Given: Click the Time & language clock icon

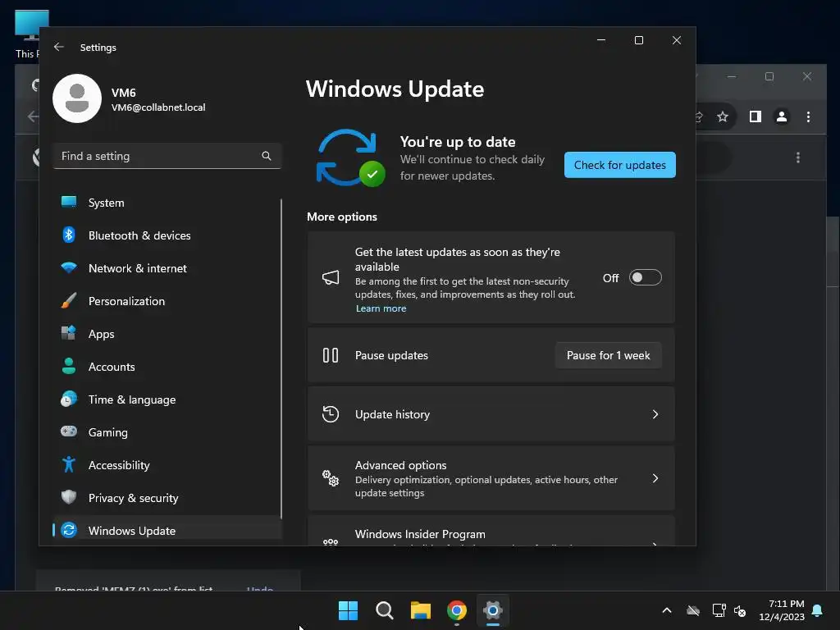Looking at the screenshot, I should pyautogui.click(x=69, y=399).
